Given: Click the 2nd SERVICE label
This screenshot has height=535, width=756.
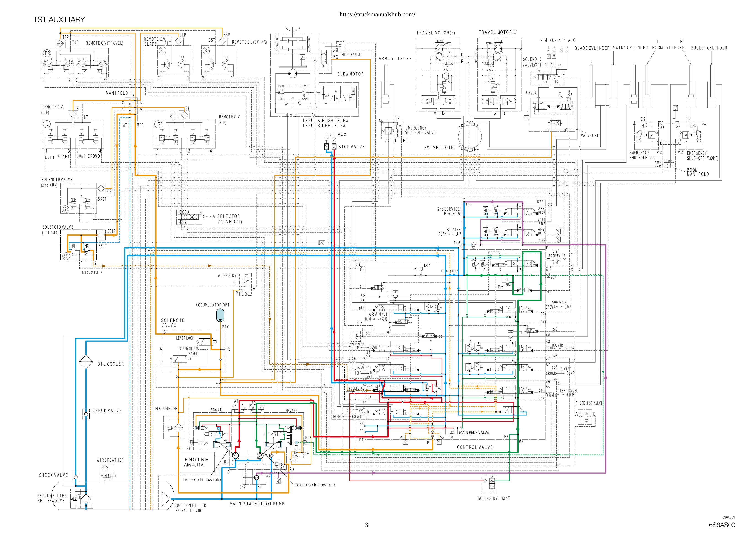Looking at the screenshot, I should (448, 209).
